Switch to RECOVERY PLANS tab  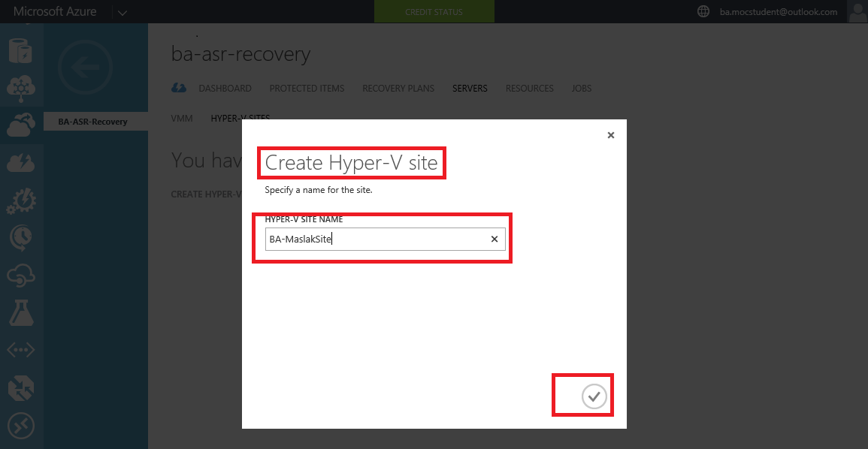398,89
